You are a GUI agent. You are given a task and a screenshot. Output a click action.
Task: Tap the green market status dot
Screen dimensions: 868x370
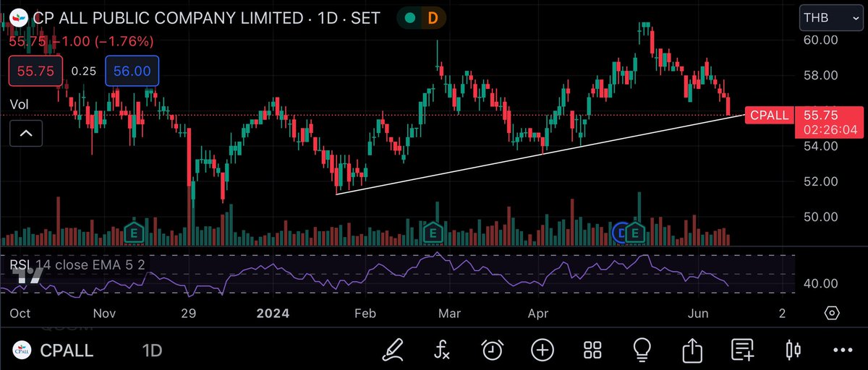pyautogui.click(x=410, y=18)
